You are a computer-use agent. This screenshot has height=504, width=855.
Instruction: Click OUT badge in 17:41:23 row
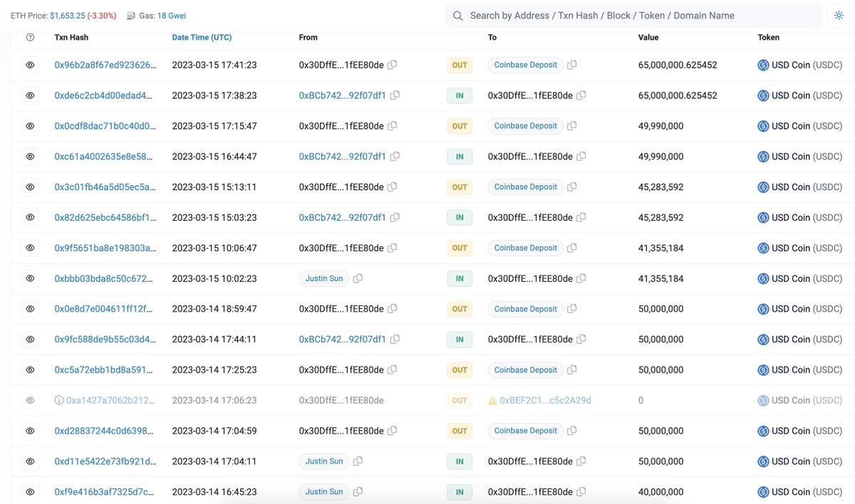pyautogui.click(x=460, y=65)
